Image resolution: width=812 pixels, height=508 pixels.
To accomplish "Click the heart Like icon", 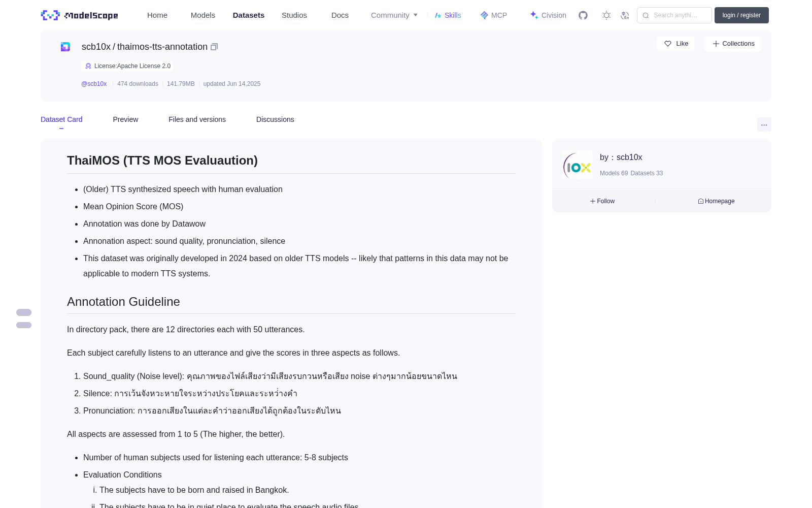I will 668,44.
